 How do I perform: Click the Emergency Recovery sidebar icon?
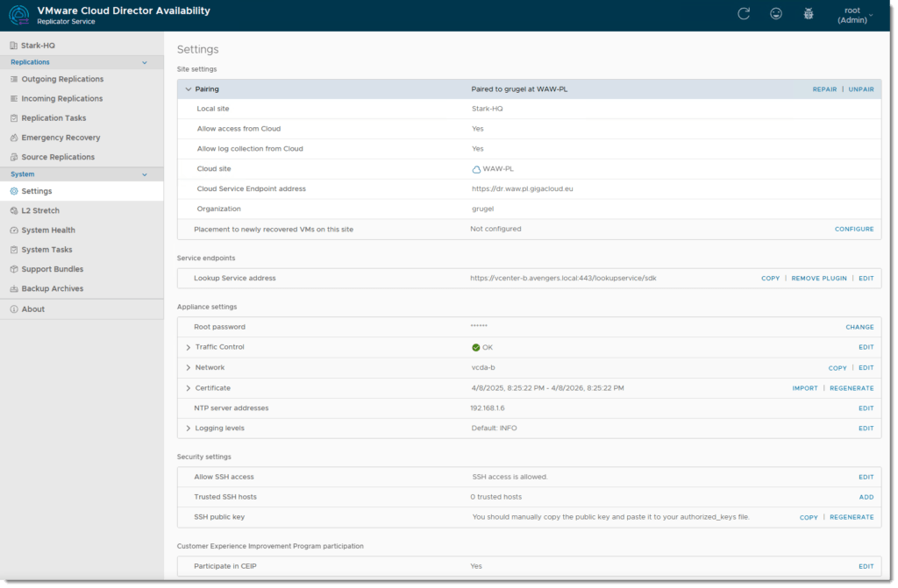pyautogui.click(x=14, y=138)
